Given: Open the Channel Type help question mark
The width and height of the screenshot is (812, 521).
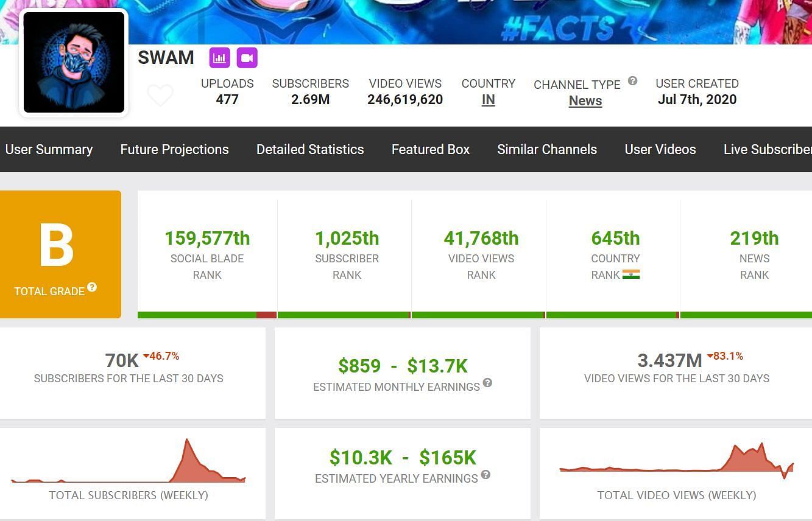Looking at the screenshot, I should pos(632,80).
